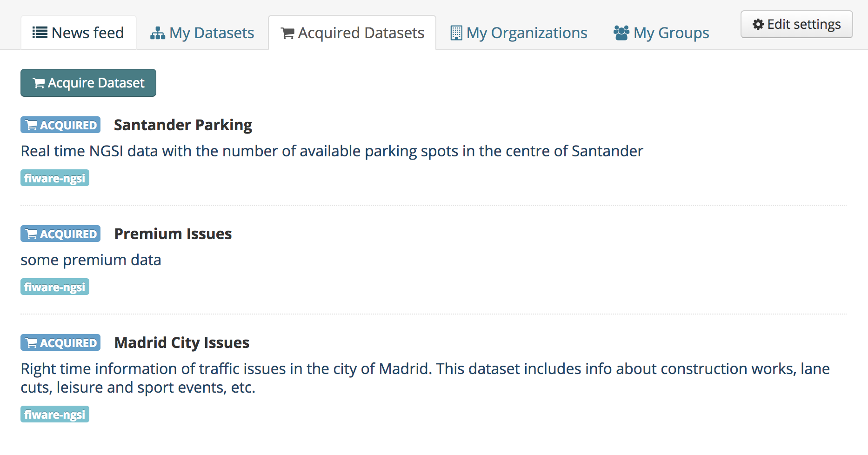The image size is (868, 455).
Task: Click the Edit settings gear icon
Action: (x=758, y=24)
